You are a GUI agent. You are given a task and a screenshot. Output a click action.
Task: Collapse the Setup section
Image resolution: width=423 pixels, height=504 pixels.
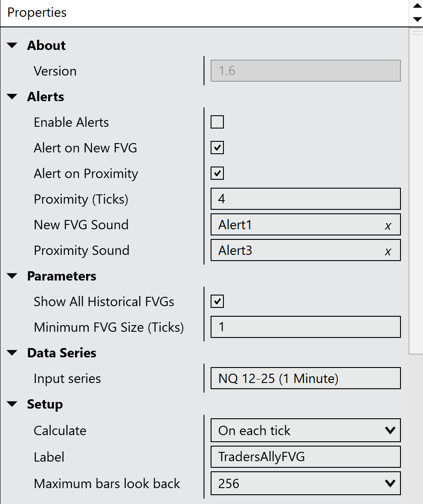12,404
